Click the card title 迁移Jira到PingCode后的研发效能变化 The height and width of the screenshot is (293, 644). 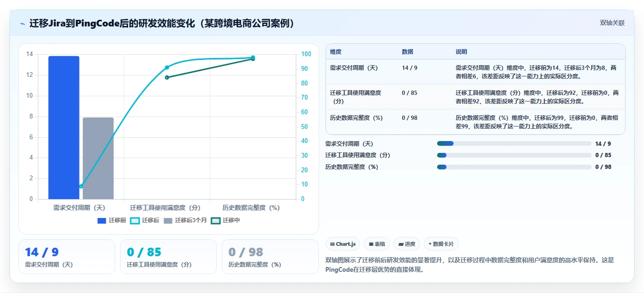pyautogui.click(x=162, y=23)
